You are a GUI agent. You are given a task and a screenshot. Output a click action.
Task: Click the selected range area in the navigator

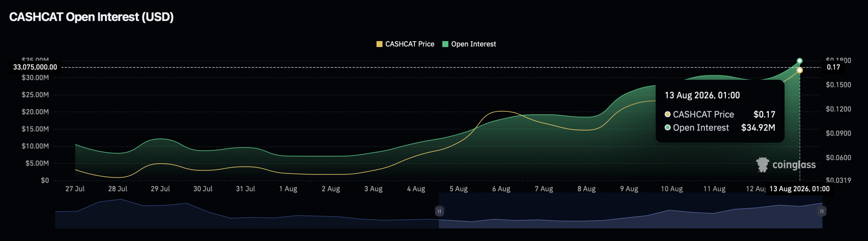point(631,210)
